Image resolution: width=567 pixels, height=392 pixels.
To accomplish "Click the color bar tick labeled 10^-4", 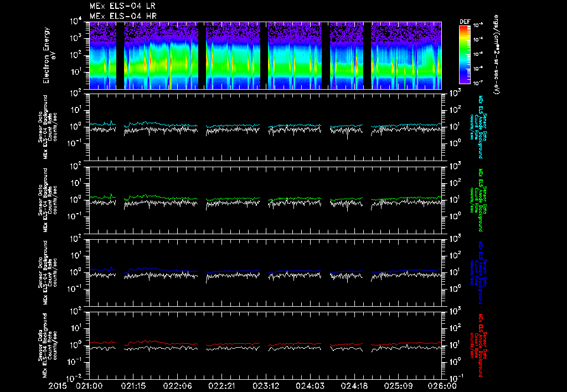I will click(478, 39).
